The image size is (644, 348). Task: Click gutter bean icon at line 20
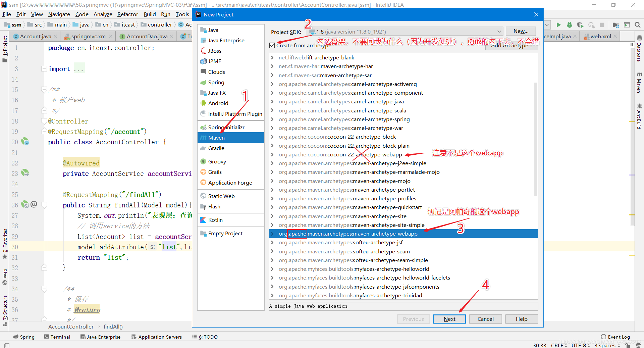click(x=25, y=142)
